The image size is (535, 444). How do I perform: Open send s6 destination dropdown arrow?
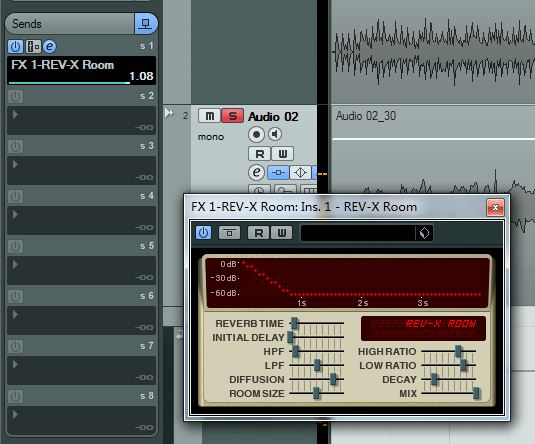click(x=15, y=314)
